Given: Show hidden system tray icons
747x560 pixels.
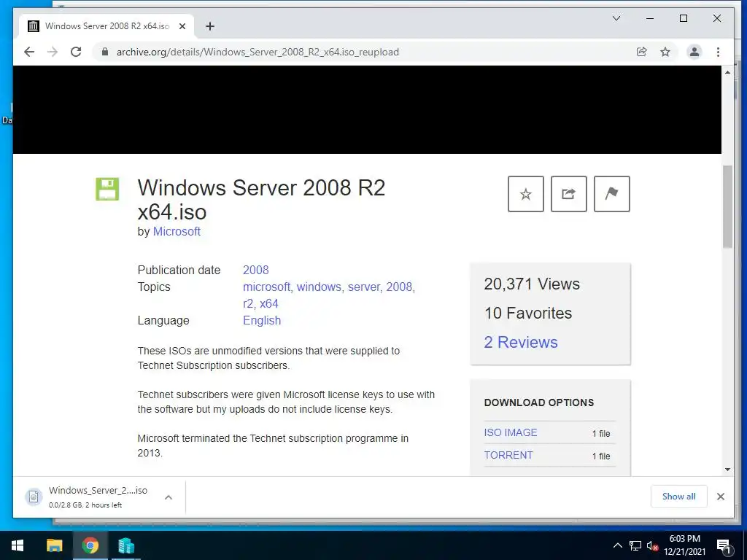Looking at the screenshot, I should [617, 545].
